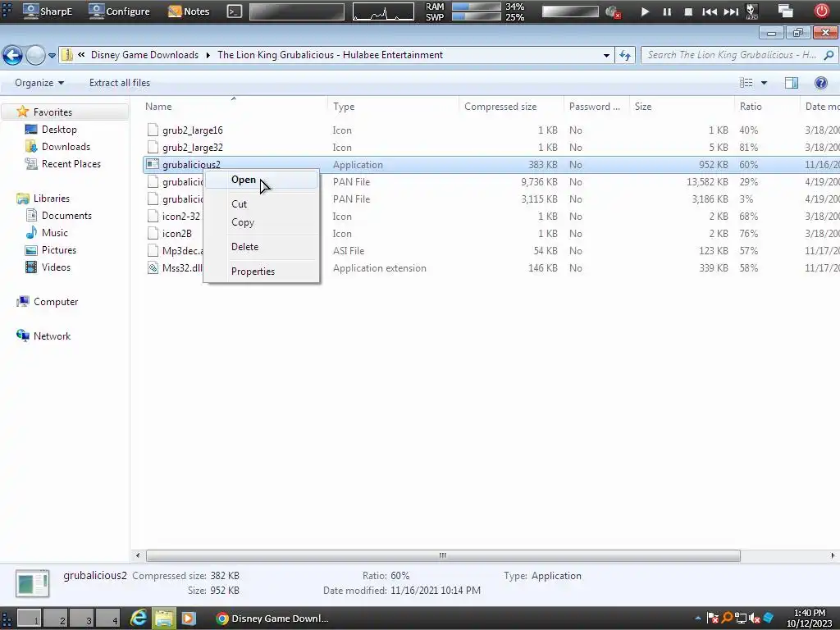Switch to virtual desktop 1
Screen dimensions: 840x630
click(29, 619)
